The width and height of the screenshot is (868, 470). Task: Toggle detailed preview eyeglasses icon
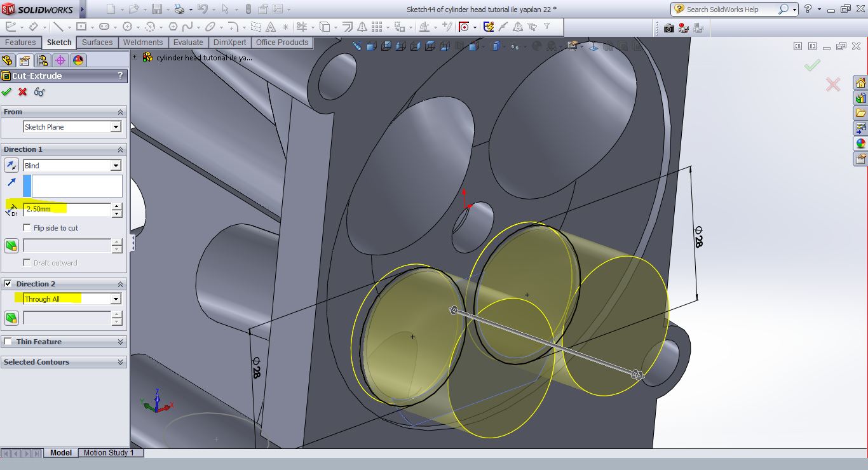39,92
